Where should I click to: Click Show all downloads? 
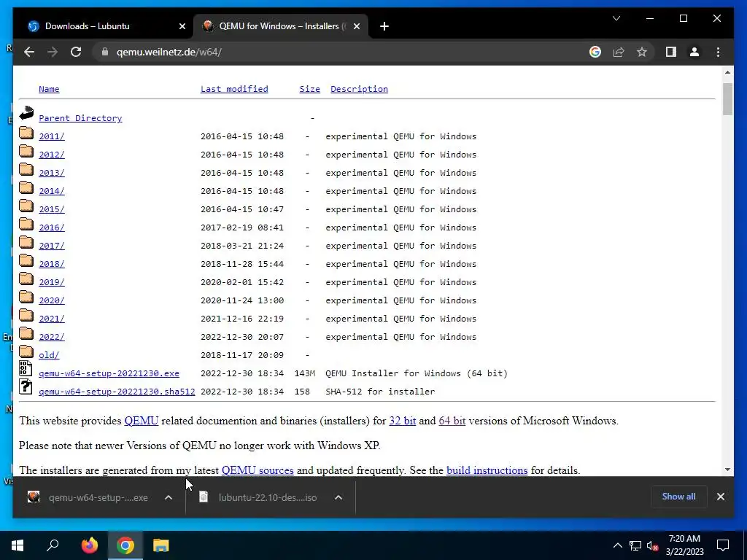pyautogui.click(x=678, y=497)
